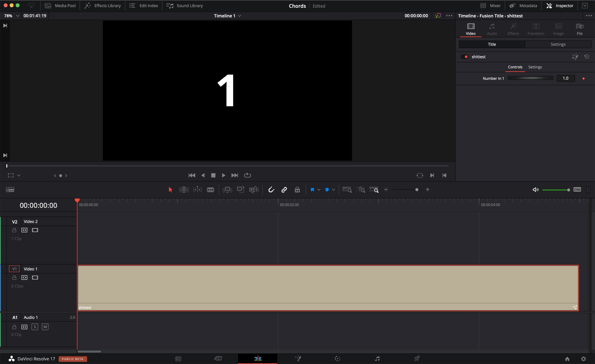The width and height of the screenshot is (595, 364).
Task: Toggle the Number In 1 keyframe diamond
Action: (583, 78)
